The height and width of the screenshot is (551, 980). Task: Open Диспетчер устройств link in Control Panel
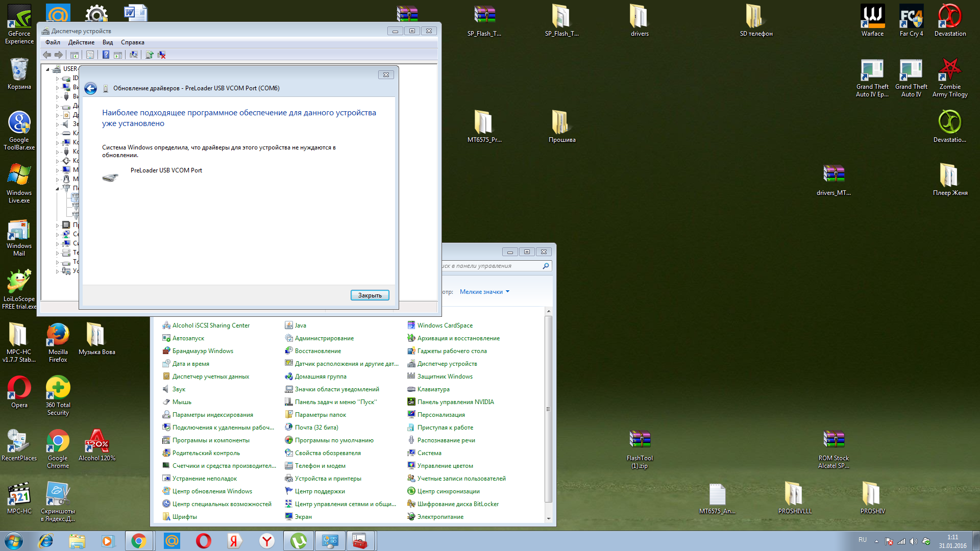click(x=447, y=364)
